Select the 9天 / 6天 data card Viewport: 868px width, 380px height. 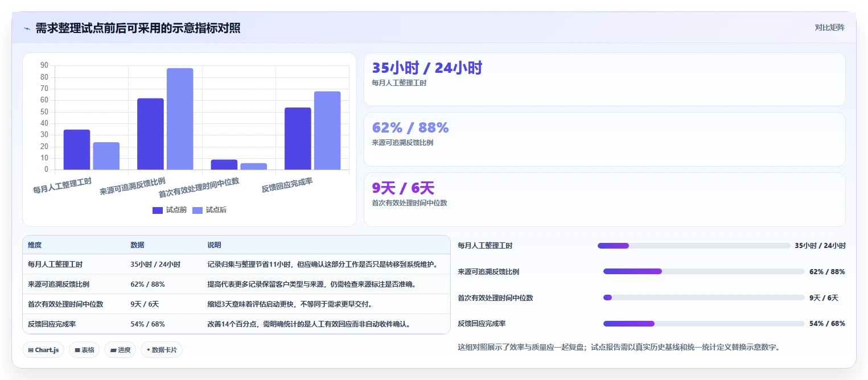point(604,200)
